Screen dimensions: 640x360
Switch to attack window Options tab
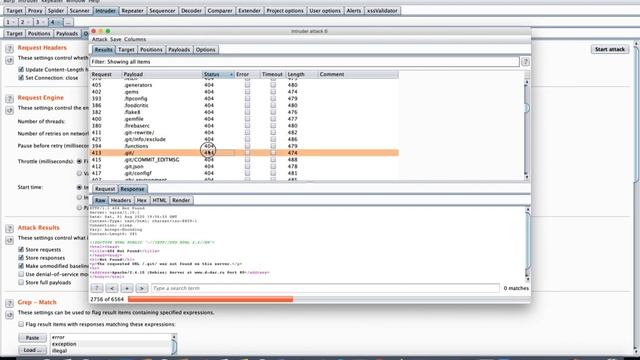click(x=205, y=50)
